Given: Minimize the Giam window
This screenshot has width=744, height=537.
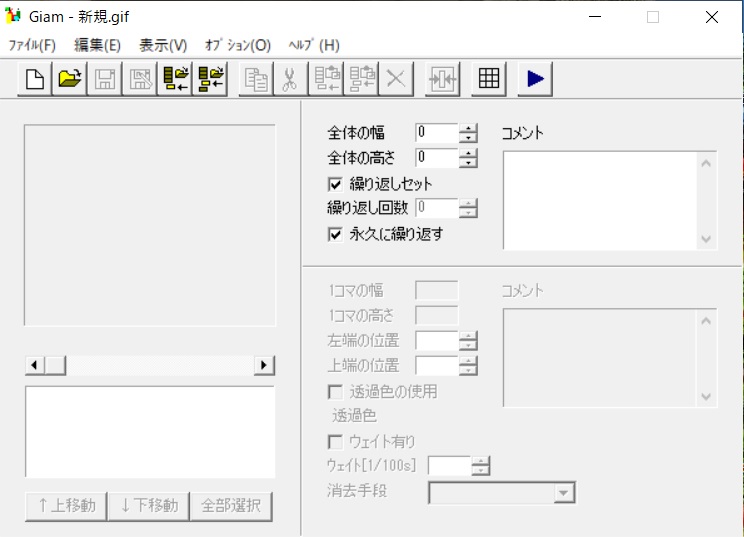Looking at the screenshot, I should pos(595,17).
